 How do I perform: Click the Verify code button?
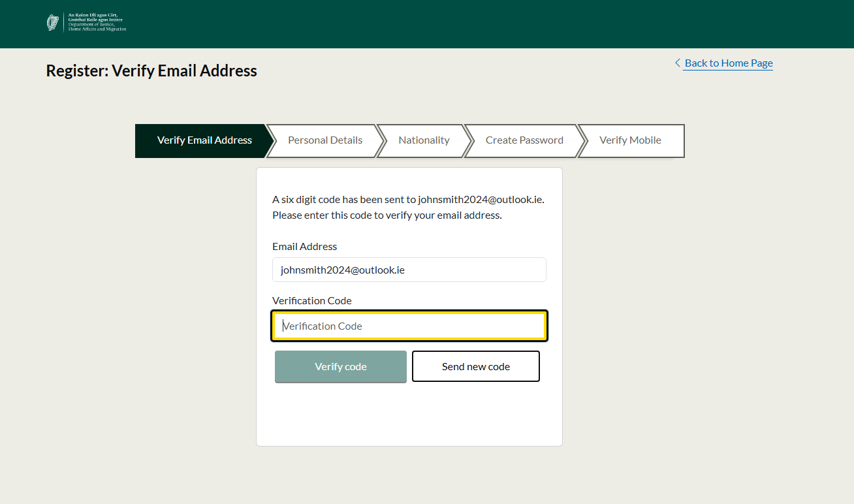pyautogui.click(x=341, y=366)
